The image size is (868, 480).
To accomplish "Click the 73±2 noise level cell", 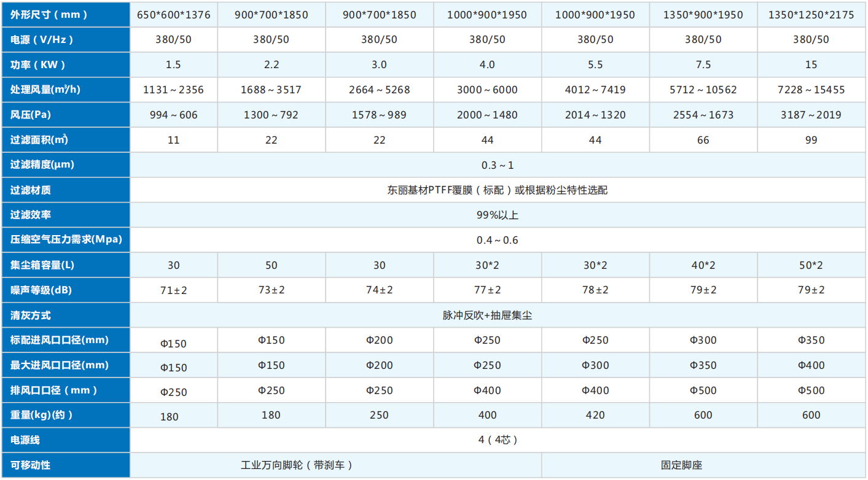I will tap(272, 290).
